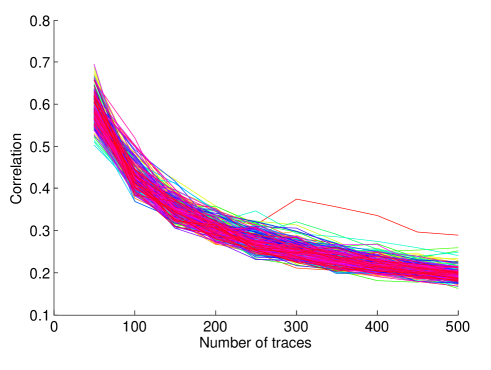Click the 200 tick label on x-axis
This screenshot has width=491, height=370.
pos(215,327)
